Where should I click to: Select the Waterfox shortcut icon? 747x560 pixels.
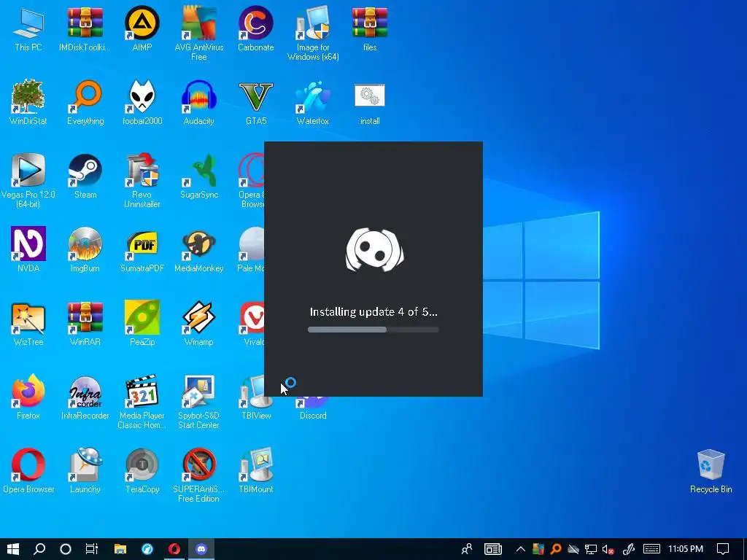313,97
